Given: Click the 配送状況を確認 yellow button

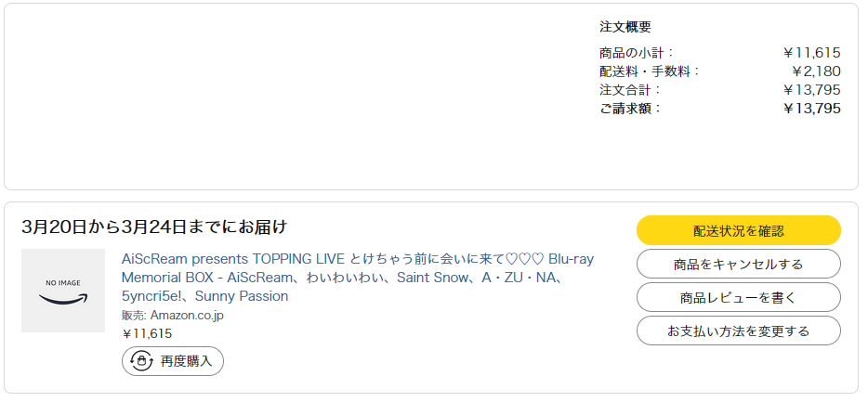Looking at the screenshot, I should coord(738,230).
